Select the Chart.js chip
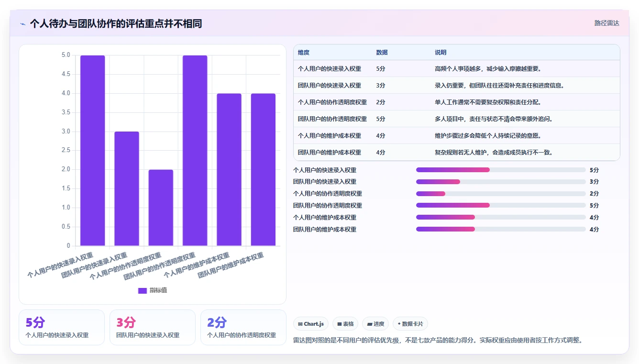The width and height of the screenshot is (639, 364). (x=311, y=324)
